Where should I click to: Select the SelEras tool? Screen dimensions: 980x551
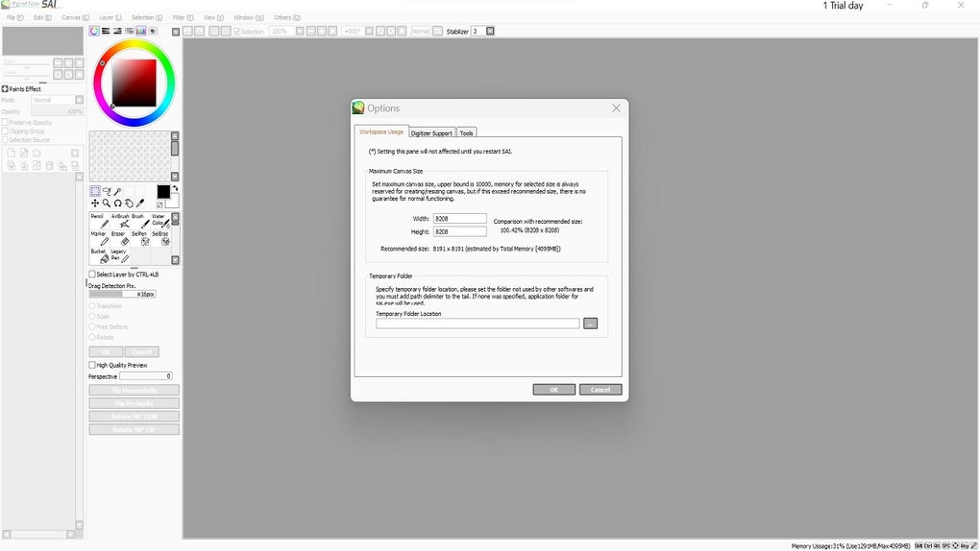(x=160, y=238)
